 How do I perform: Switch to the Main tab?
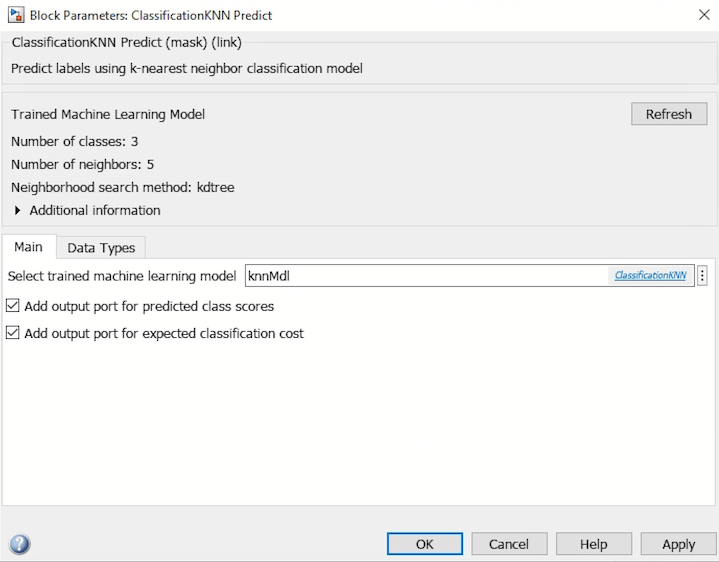click(x=28, y=247)
